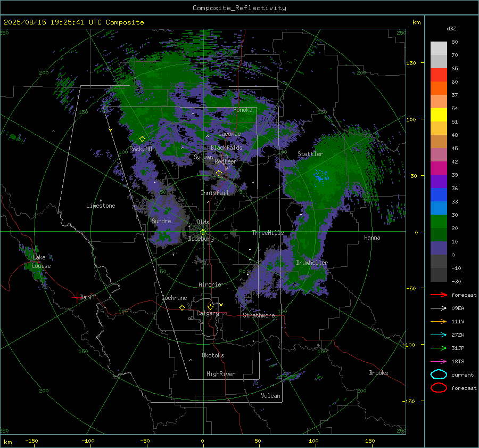Screen dimensions: 479x448
Task: Click the Didsbury city label
Action: [x=201, y=239]
